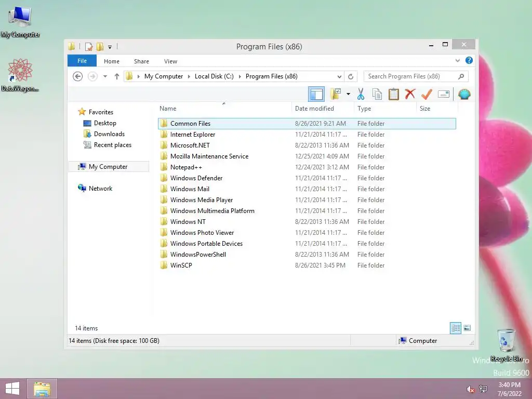Go back with the Back arrow

click(x=78, y=76)
